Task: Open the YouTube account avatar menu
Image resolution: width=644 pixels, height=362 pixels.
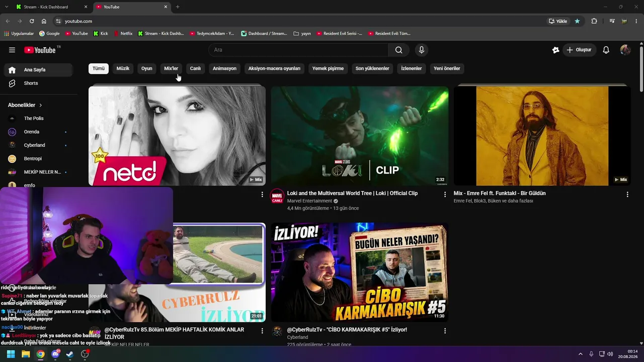Action: [x=625, y=50]
